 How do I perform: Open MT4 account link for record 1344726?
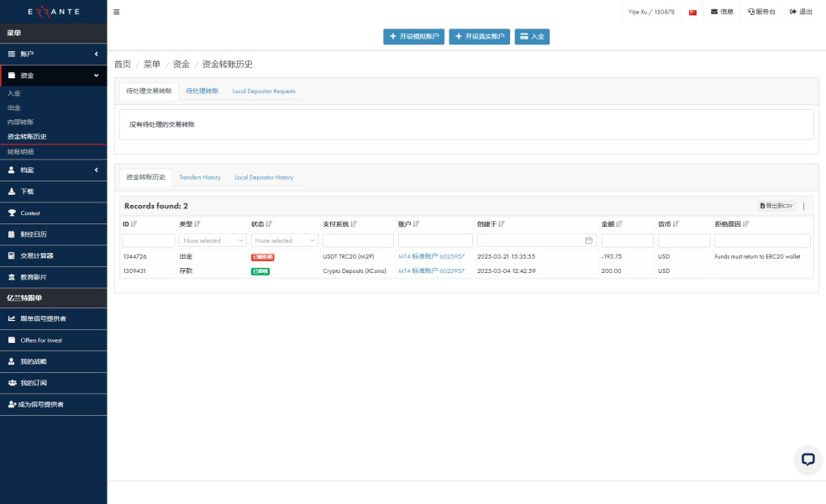click(431, 256)
